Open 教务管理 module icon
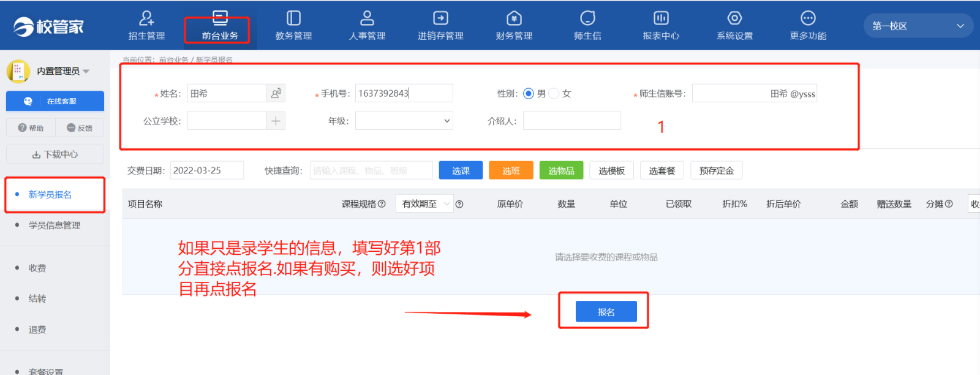 (x=293, y=18)
